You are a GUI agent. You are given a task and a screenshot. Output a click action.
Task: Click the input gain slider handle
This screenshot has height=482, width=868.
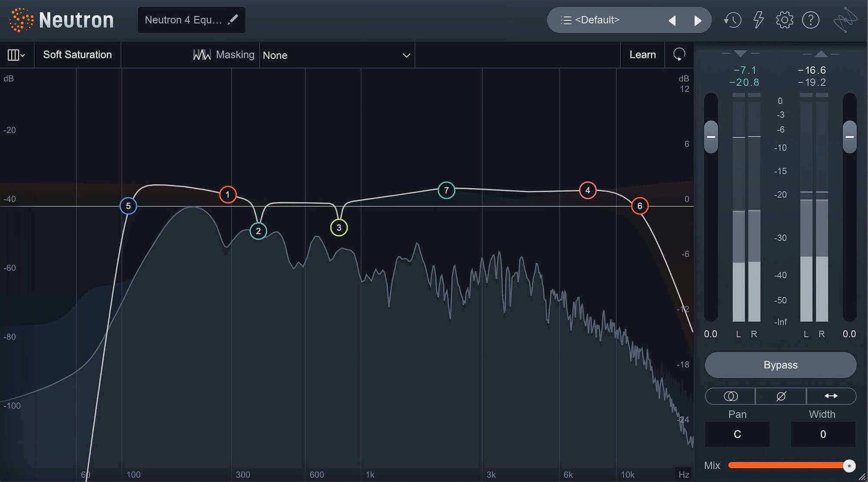click(711, 137)
